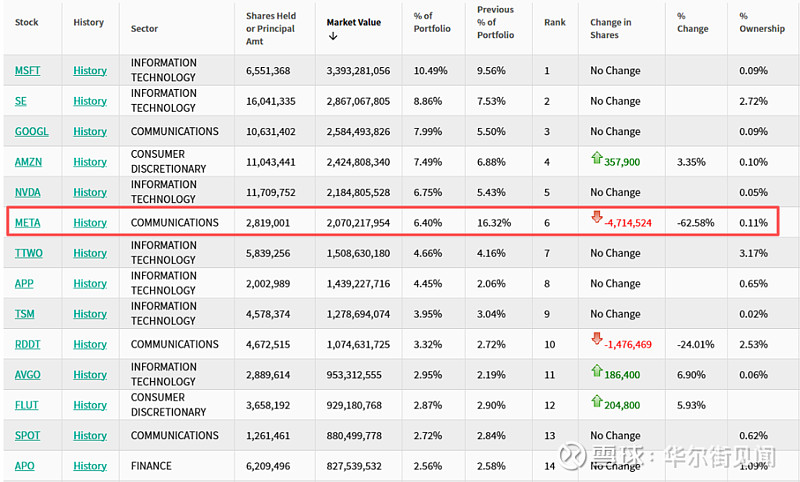
Task: Open the GOOGL stock link
Action: [x=32, y=132]
